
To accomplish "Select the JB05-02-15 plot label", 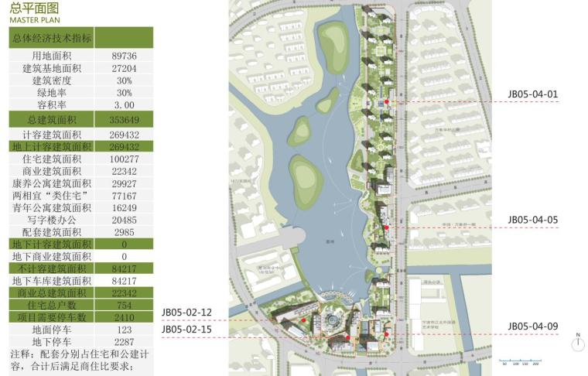I will (186, 330).
